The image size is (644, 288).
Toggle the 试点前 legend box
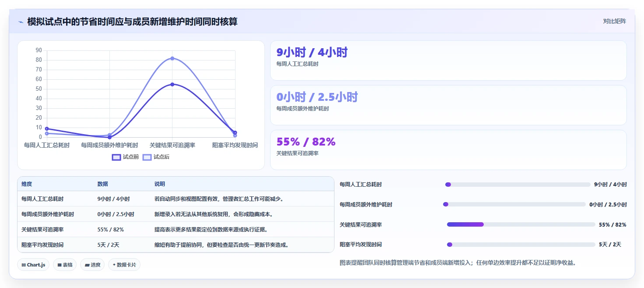(x=116, y=157)
